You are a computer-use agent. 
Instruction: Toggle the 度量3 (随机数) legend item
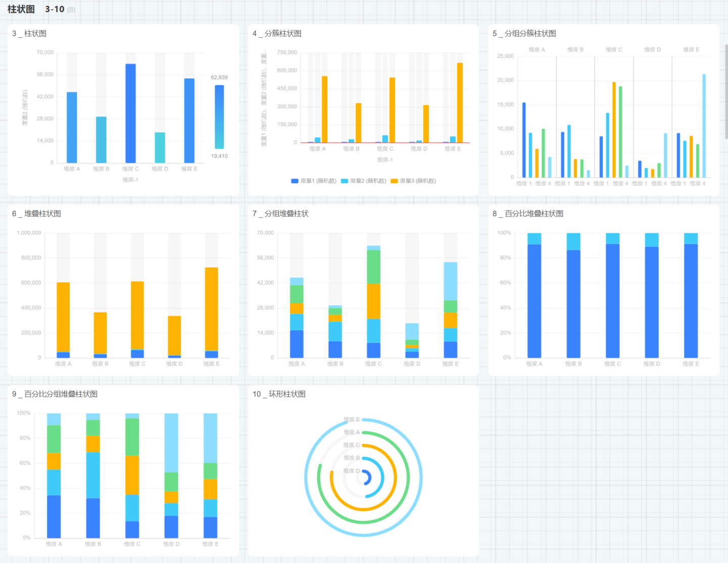click(413, 181)
